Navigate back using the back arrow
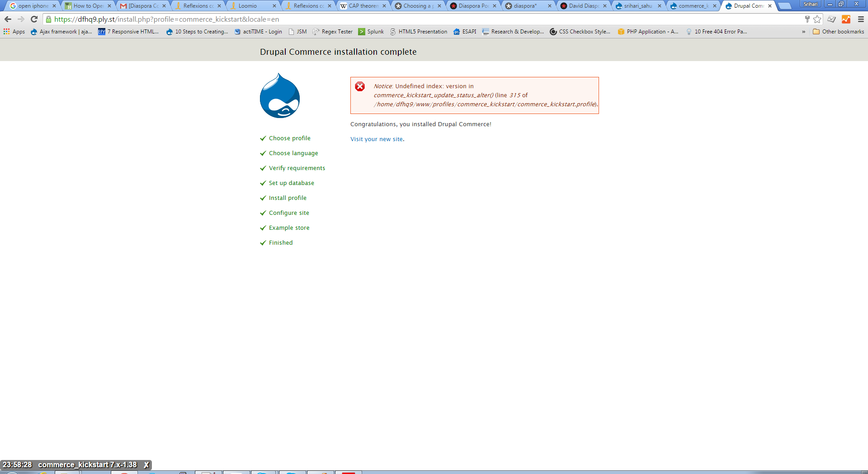 click(x=8, y=19)
